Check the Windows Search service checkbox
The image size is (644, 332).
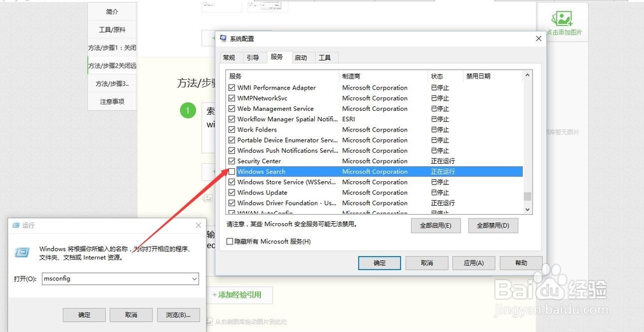(x=232, y=171)
